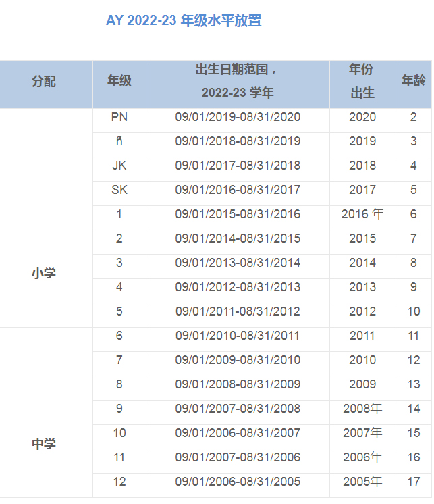Click the age 17 cell

(x=414, y=482)
